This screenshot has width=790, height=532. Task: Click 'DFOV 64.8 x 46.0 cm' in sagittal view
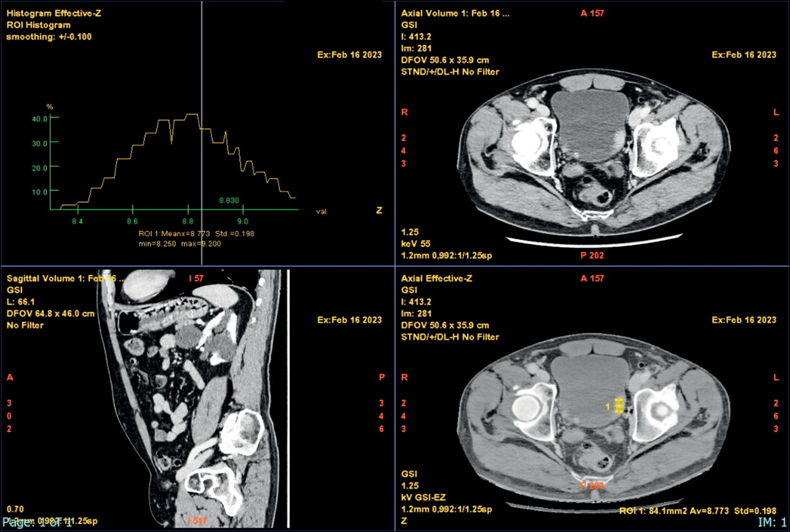(x=51, y=313)
